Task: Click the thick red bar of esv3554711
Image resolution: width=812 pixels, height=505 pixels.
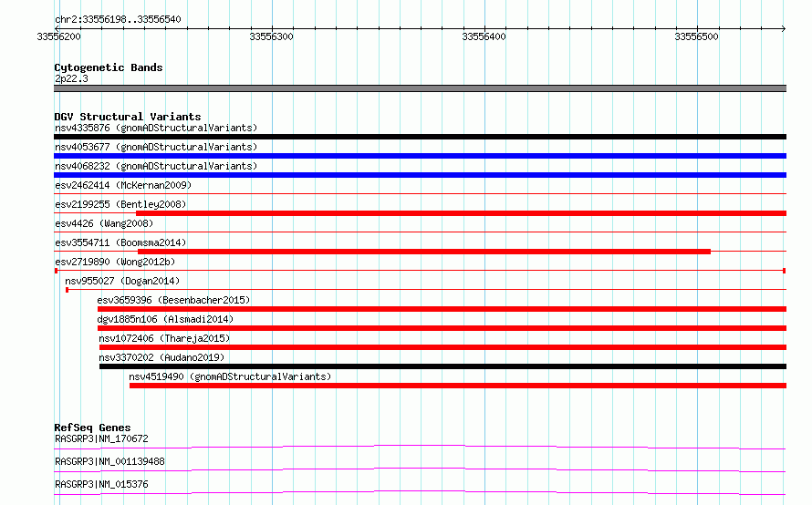Action: point(424,252)
